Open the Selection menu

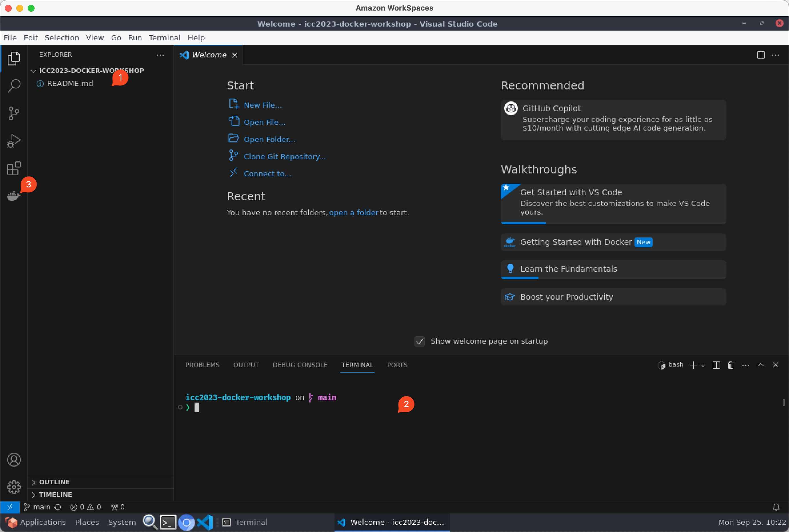tap(62, 38)
